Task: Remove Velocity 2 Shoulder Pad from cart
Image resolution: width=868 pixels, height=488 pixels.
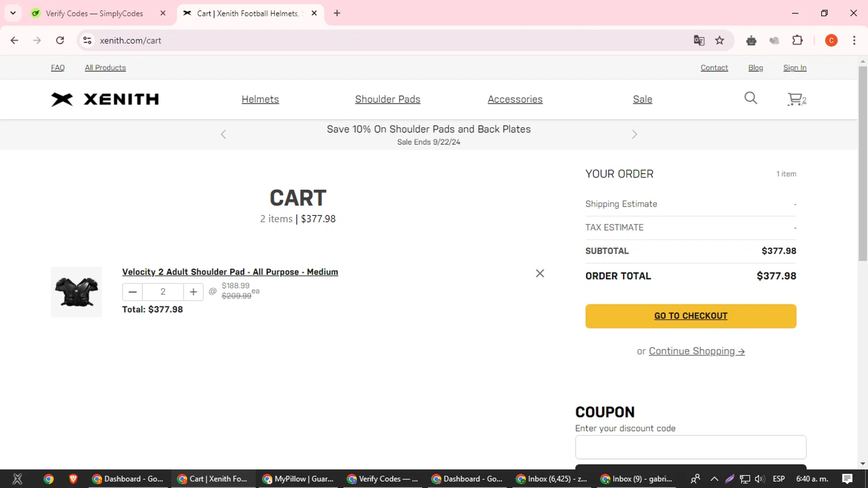Action: point(540,273)
